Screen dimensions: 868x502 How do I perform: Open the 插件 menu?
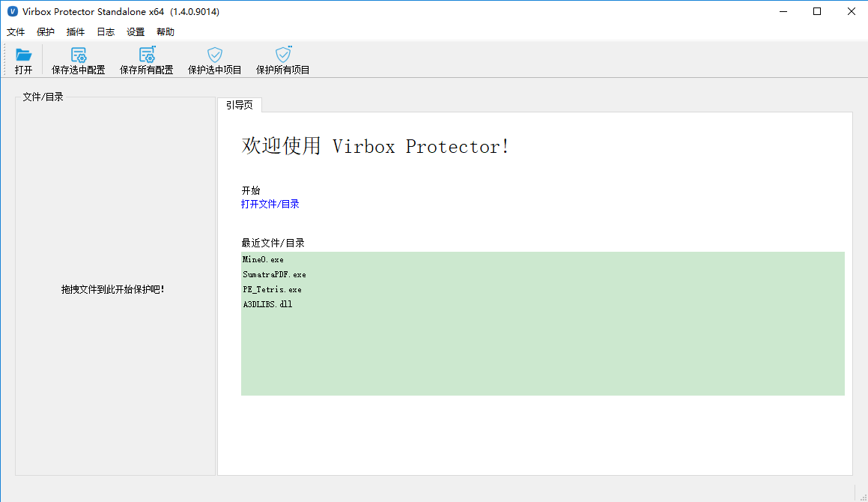click(76, 32)
